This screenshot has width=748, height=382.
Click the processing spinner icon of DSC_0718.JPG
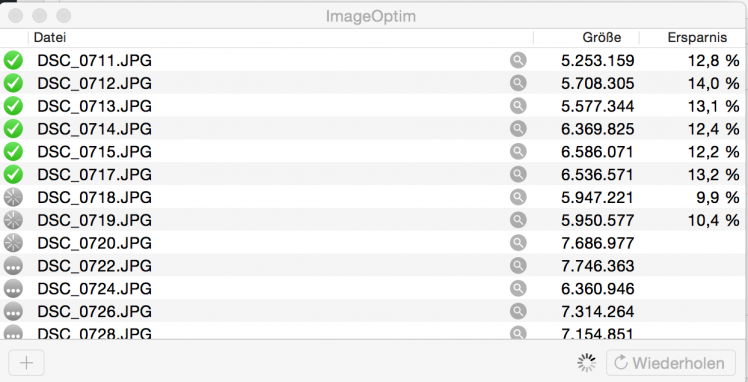(13, 197)
